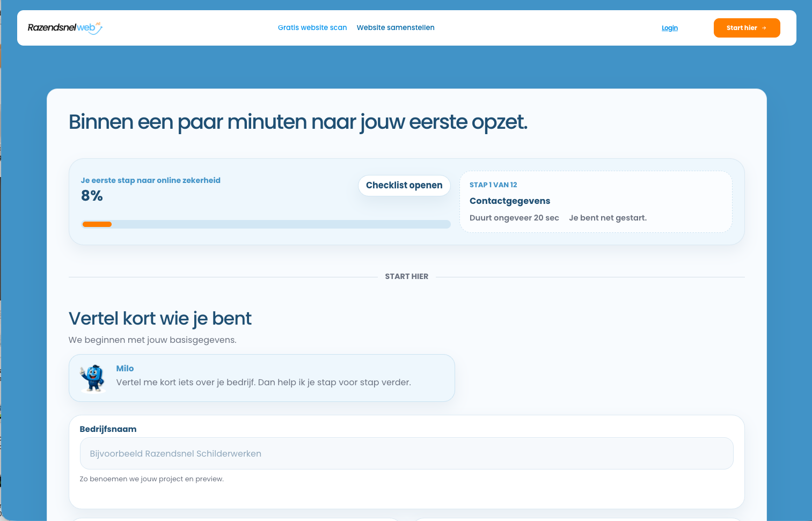Click Milo's message about your bedrijf
The height and width of the screenshot is (521, 812).
click(264, 383)
